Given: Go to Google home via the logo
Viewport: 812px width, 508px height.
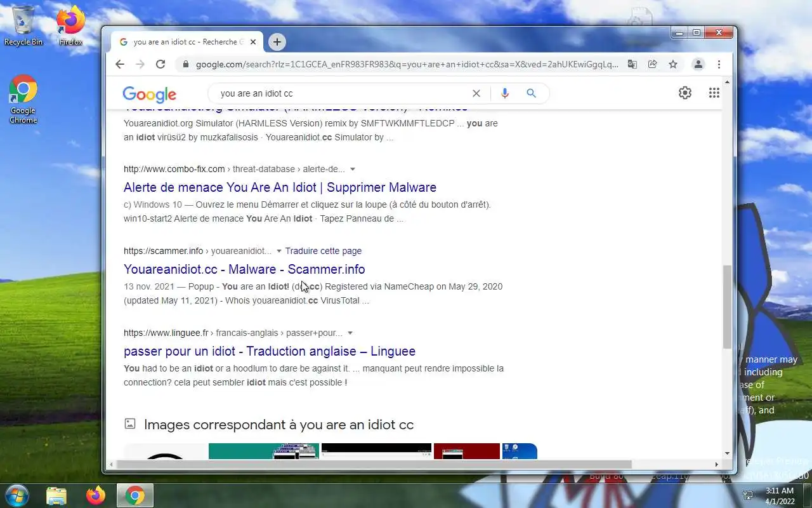Looking at the screenshot, I should (x=150, y=95).
